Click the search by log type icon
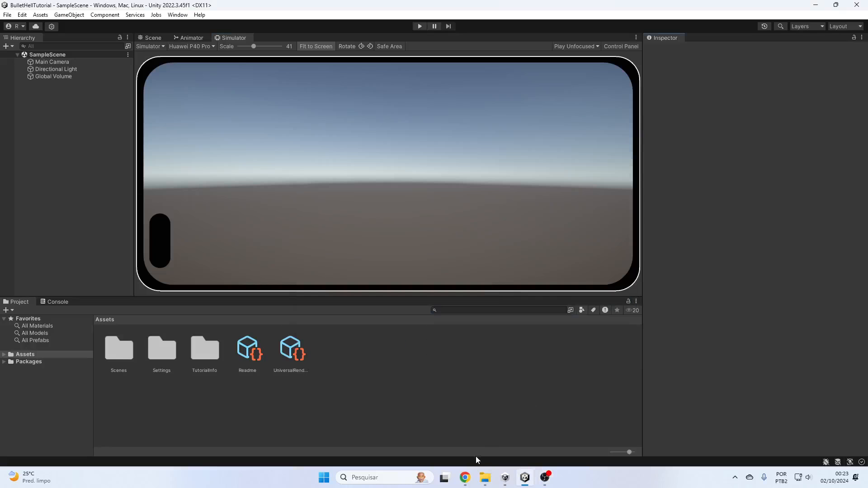The image size is (868, 488). click(605, 310)
